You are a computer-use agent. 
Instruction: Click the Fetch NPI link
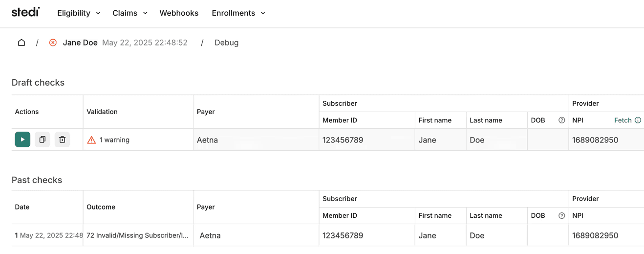[x=623, y=120]
